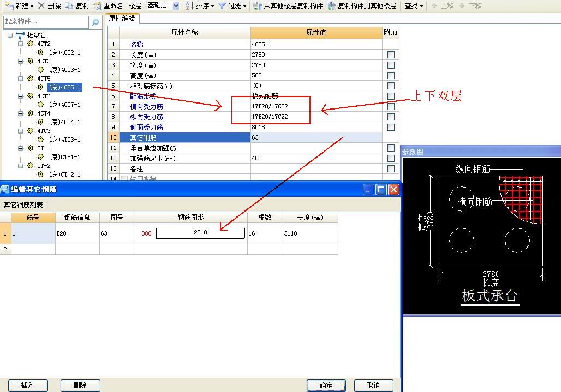Click 复制构件到其他楼层 icon
The height and width of the screenshot is (392, 561).
pos(331,5)
